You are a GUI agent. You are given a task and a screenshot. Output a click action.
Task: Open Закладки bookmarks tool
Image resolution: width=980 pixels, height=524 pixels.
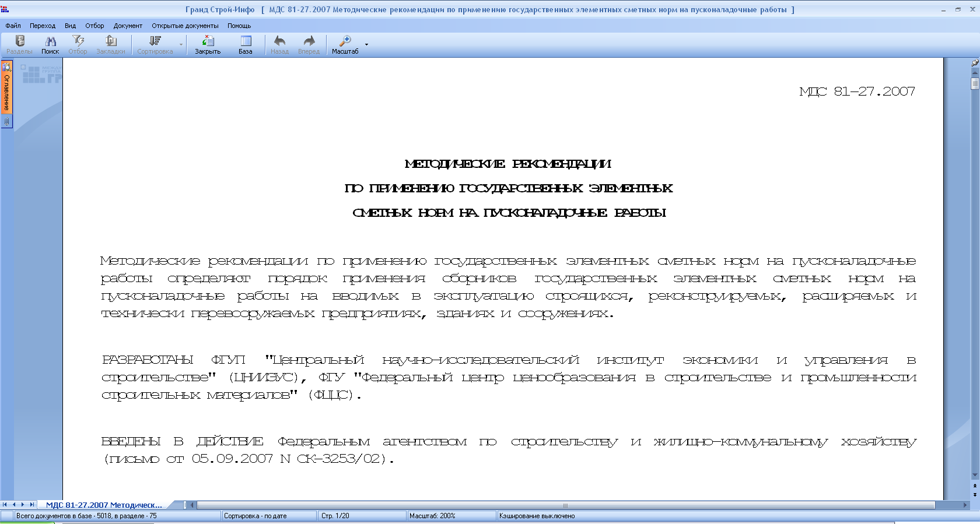111,45
